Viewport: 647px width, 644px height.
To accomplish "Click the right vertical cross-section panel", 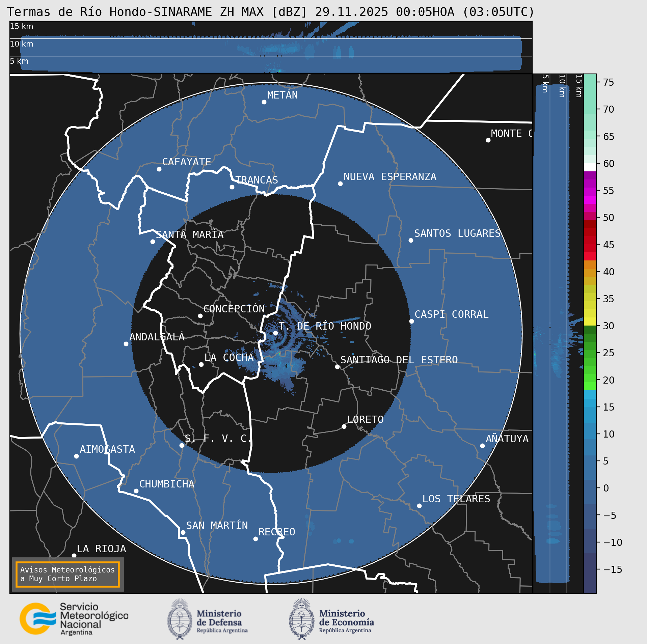I will pyautogui.click(x=558, y=333).
